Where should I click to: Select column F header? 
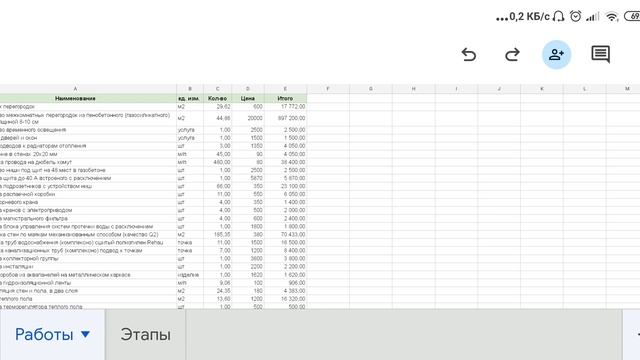point(328,89)
